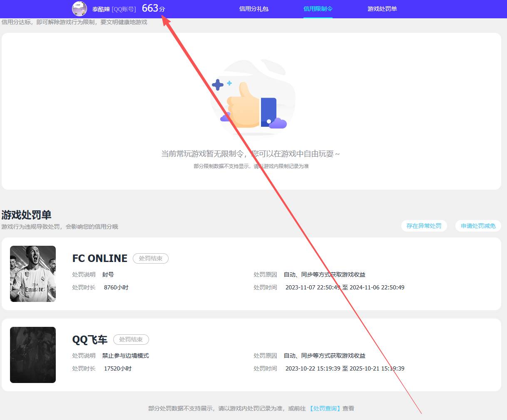Click the 游戏处罚单 section heading
The height and width of the screenshot is (420, 507).
click(x=27, y=215)
